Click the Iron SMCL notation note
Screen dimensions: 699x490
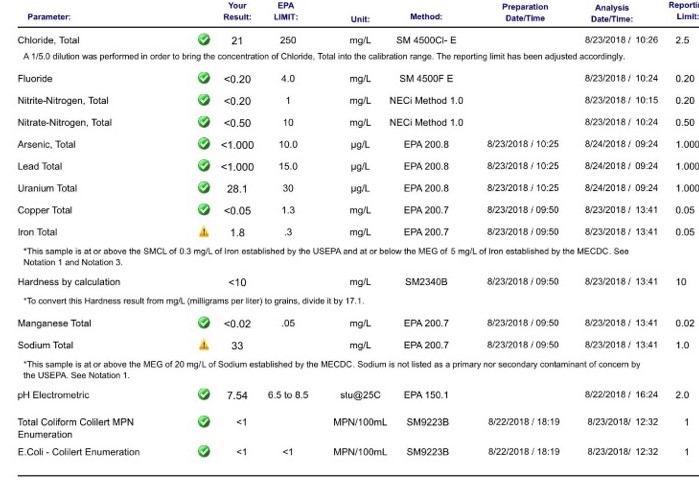point(326,257)
